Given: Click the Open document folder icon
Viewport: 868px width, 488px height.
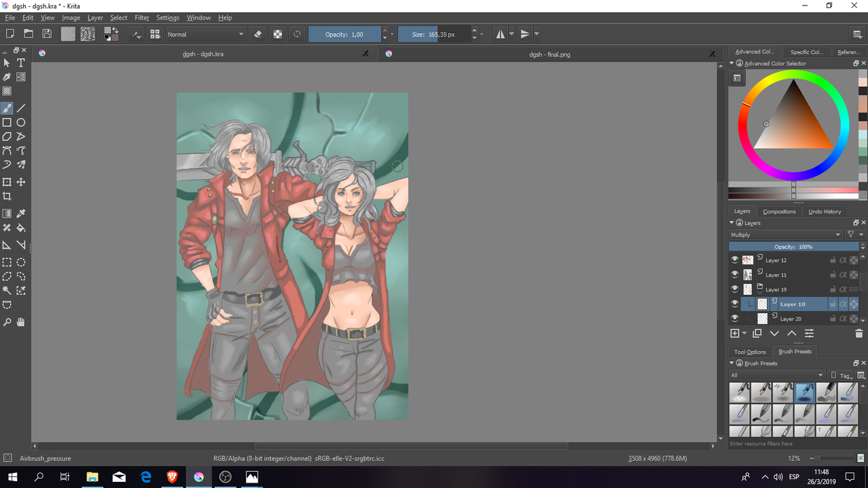Looking at the screenshot, I should tap(28, 34).
